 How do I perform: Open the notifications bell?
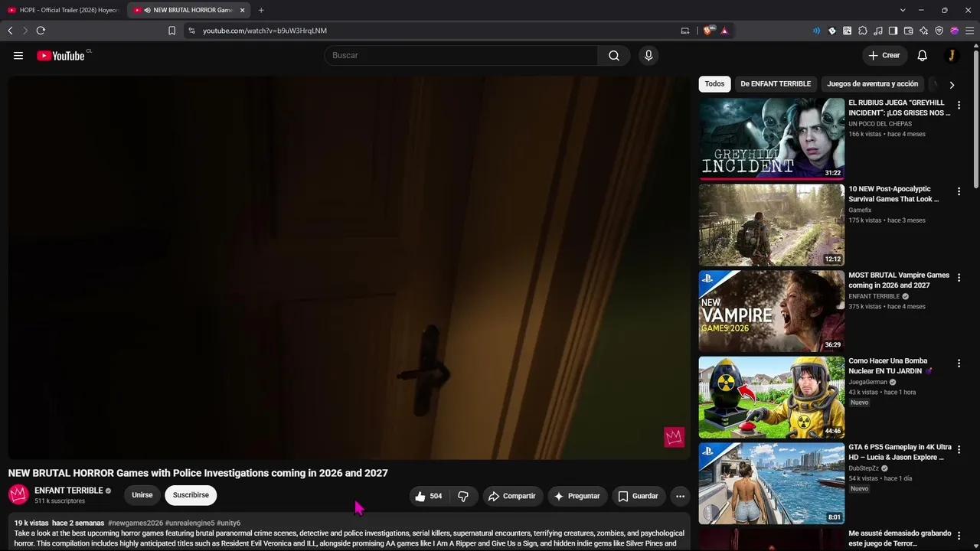point(923,56)
